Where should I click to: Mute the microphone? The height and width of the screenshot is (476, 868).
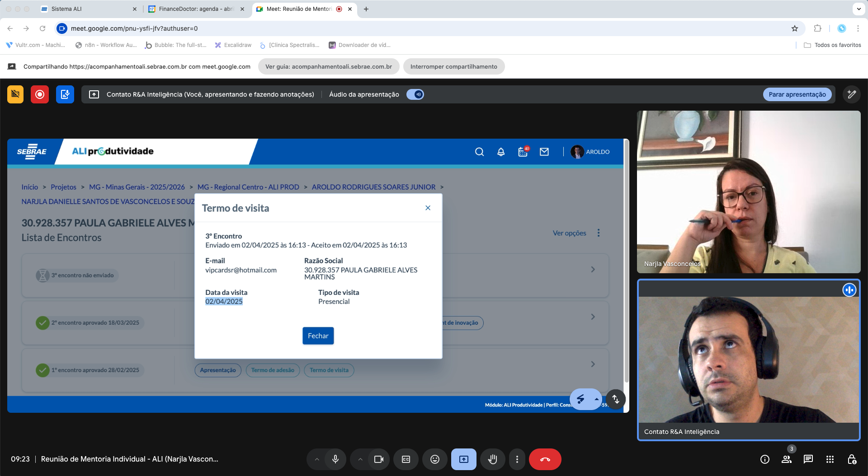335,459
